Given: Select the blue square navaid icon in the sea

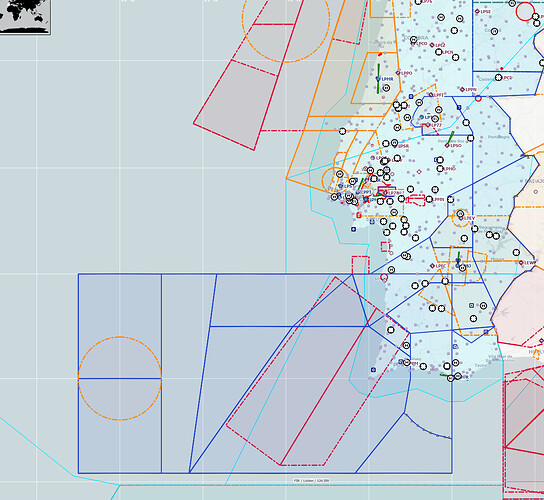Looking at the screenshot, I should pyautogui.click(x=353, y=229).
